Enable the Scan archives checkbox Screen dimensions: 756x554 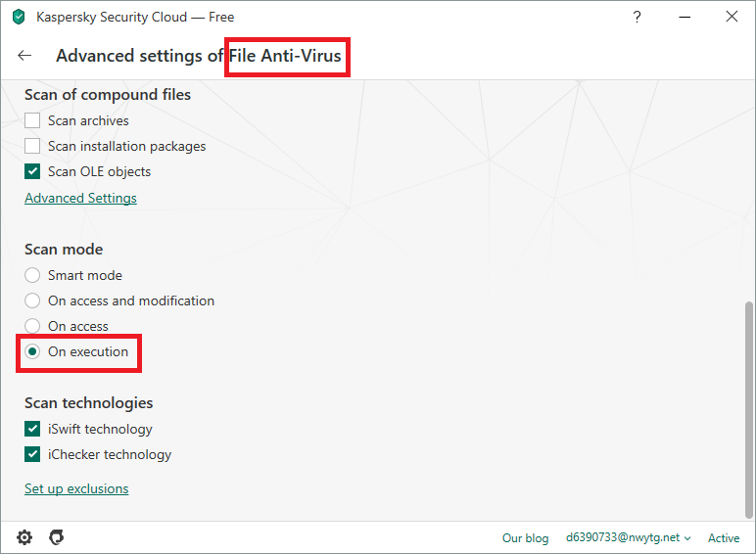[33, 120]
